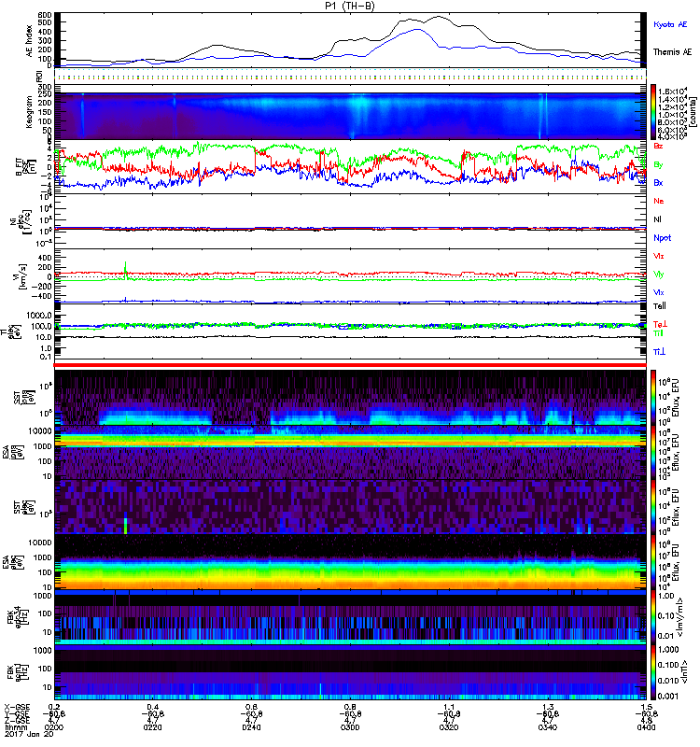
Task: Click the green Viy velocity legend label
Action: tap(658, 275)
